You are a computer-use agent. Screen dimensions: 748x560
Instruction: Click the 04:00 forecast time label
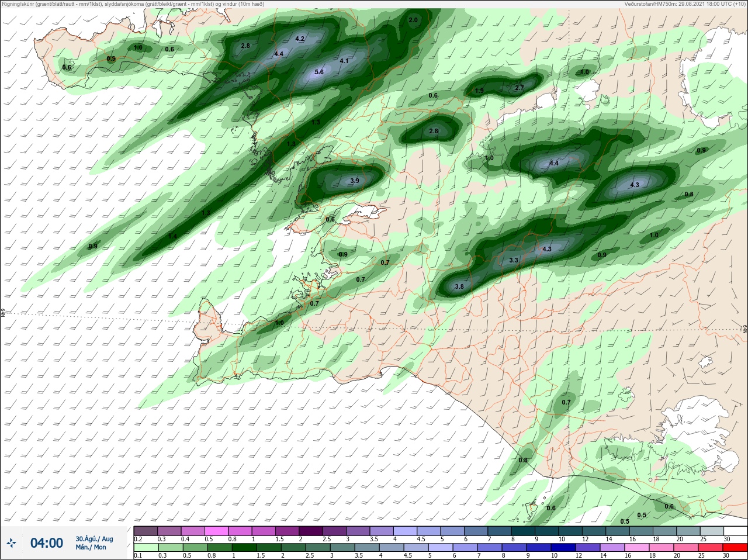click(47, 543)
